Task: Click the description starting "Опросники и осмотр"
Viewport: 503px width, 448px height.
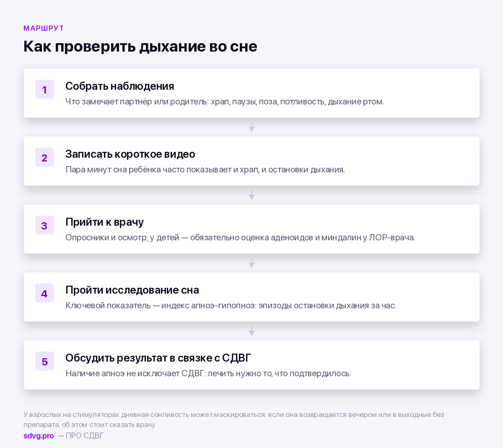Action: tap(240, 237)
